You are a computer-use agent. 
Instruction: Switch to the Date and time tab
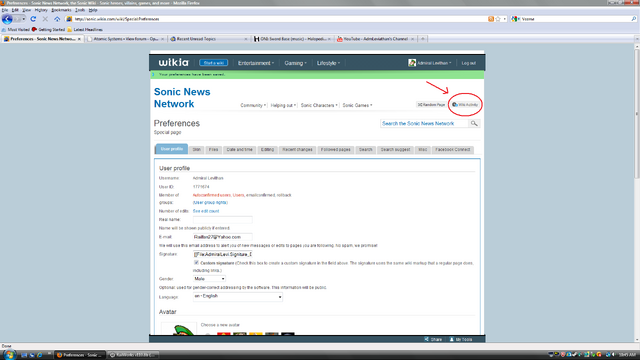(x=240, y=149)
